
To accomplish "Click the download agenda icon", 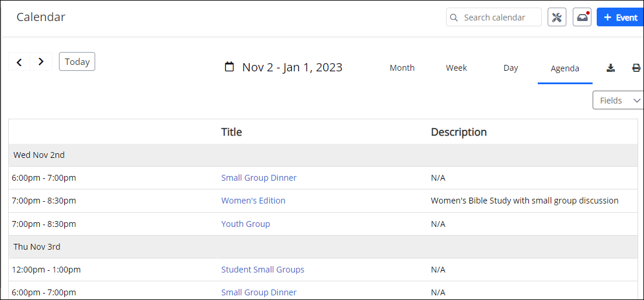I will click(611, 68).
